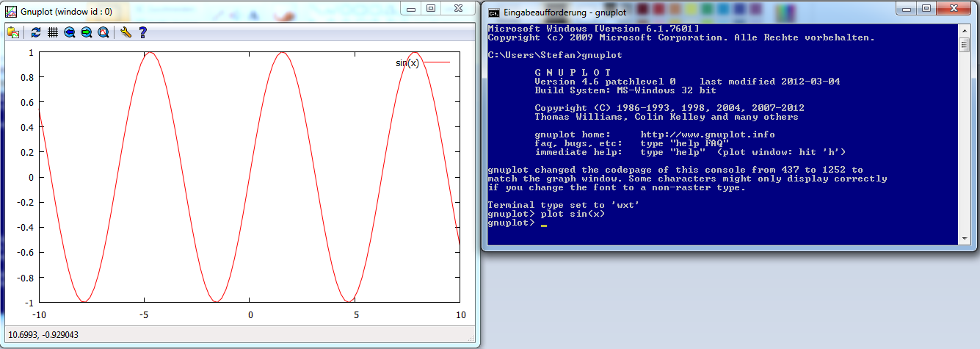This screenshot has height=349, width=980.
Task: Apply next zoom with green arrow magnifier
Action: (x=87, y=32)
